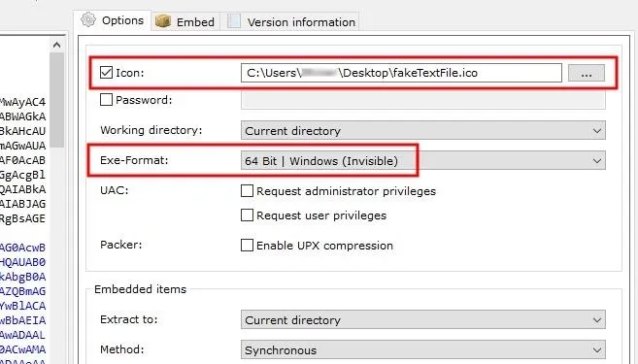Click script line ending GgAcgBl
The image size is (638, 364).
(22, 175)
